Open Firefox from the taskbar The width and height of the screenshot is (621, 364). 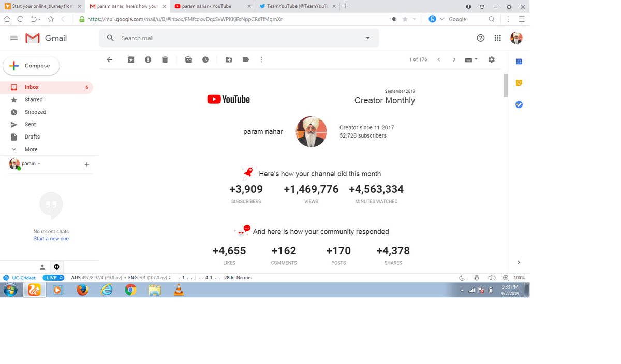pyautogui.click(x=82, y=290)
